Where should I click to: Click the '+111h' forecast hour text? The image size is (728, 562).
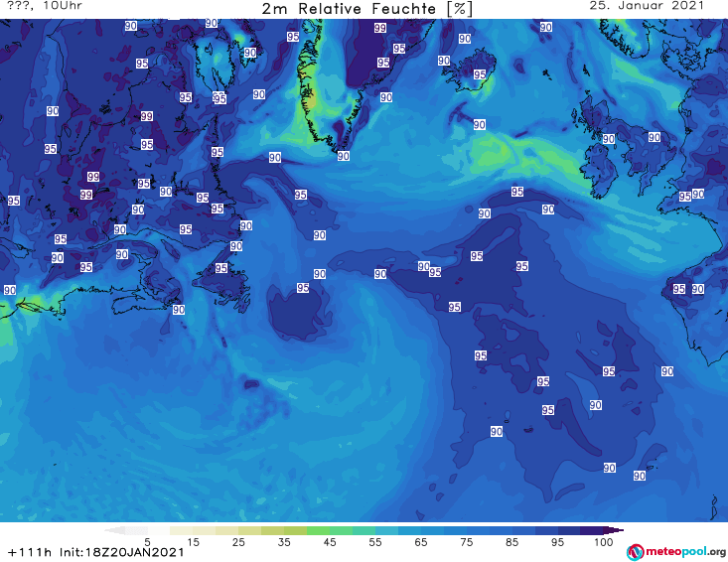[x=30, y=552]
